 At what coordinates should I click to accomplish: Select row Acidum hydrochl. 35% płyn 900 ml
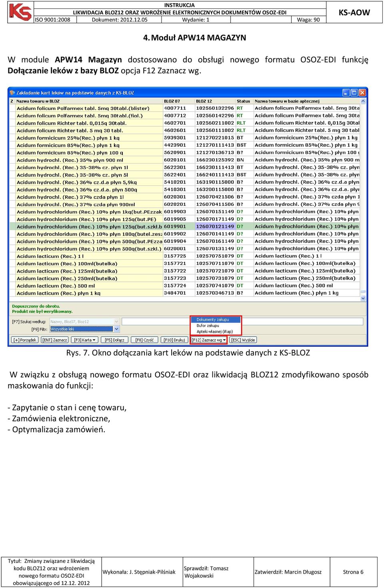pyautogui.click(x=184, y=160)
